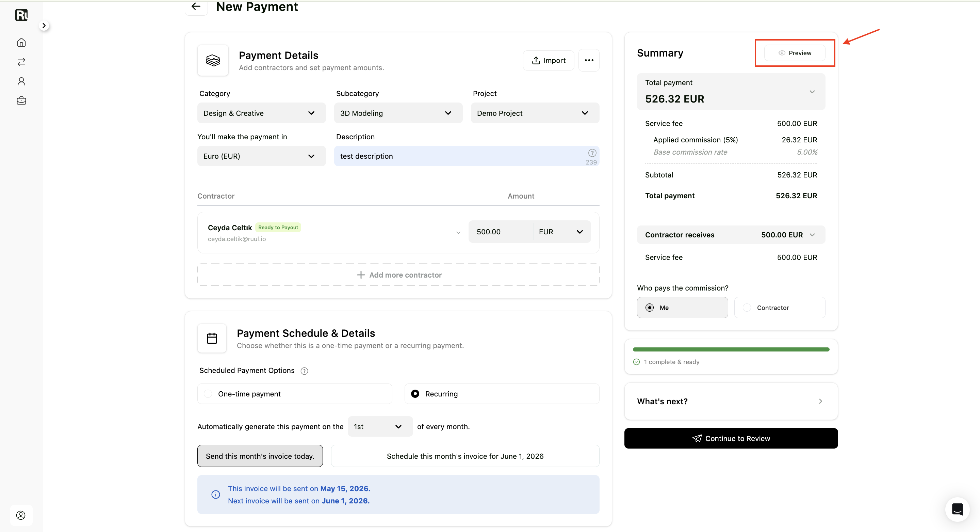Image resolution: width=980 pixels, height=532 pixels.
Task: Open the three-dots more options menu
Action: point(589,60)
